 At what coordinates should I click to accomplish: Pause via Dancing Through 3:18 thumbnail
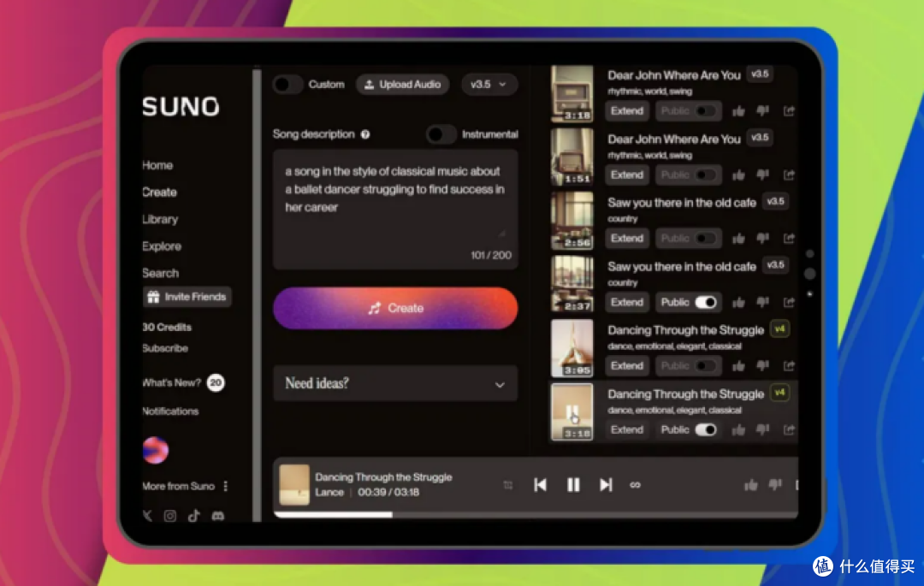point(572,411)
